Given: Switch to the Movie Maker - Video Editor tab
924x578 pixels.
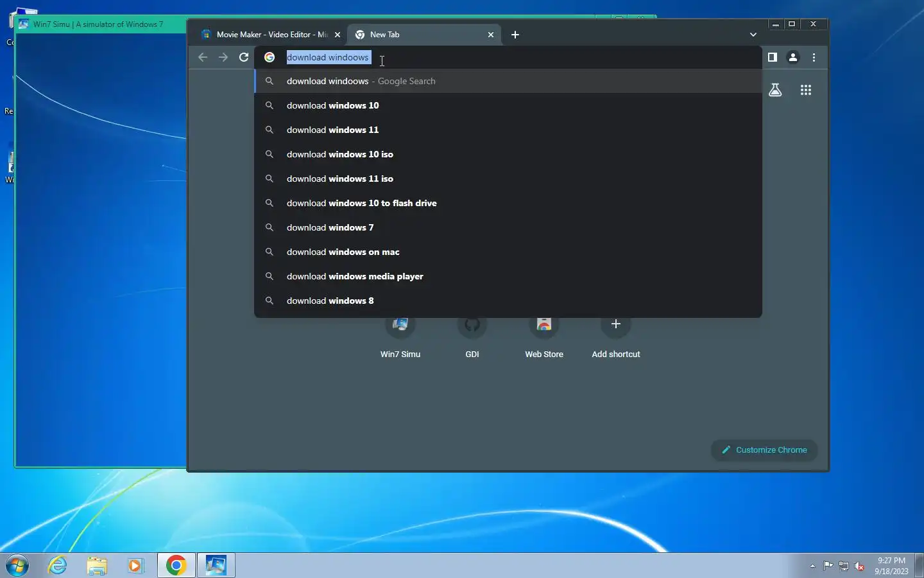Looking at the screenshot, I should point(269,35).
